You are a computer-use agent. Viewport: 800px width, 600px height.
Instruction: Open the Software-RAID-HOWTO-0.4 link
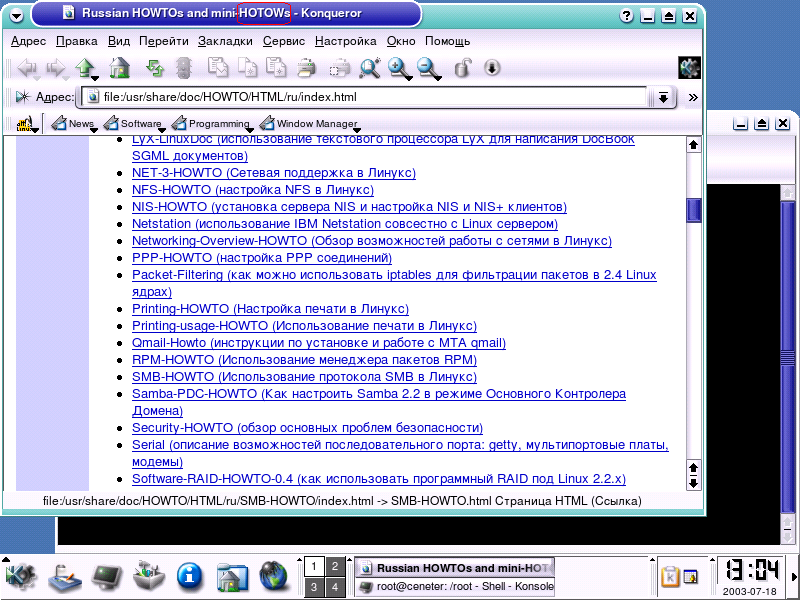tap(379, 479)
